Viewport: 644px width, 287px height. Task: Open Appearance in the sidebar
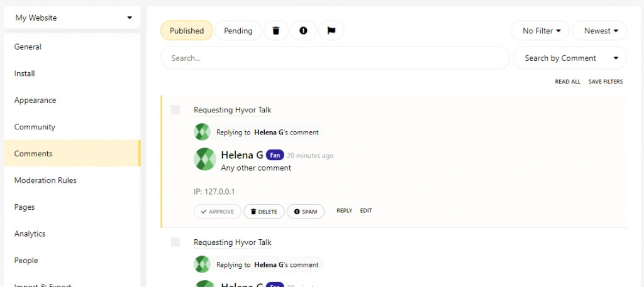[x=72, y=100]
